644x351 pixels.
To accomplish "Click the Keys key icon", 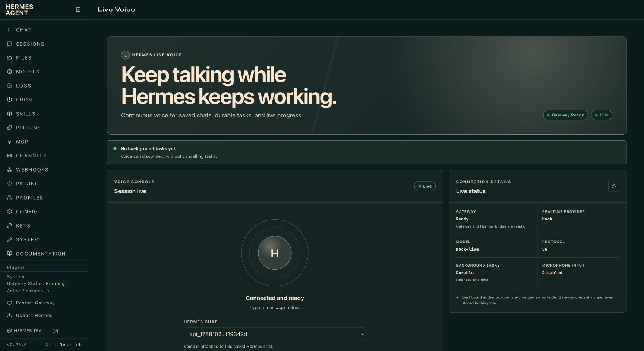I will (x=9, y=226).
